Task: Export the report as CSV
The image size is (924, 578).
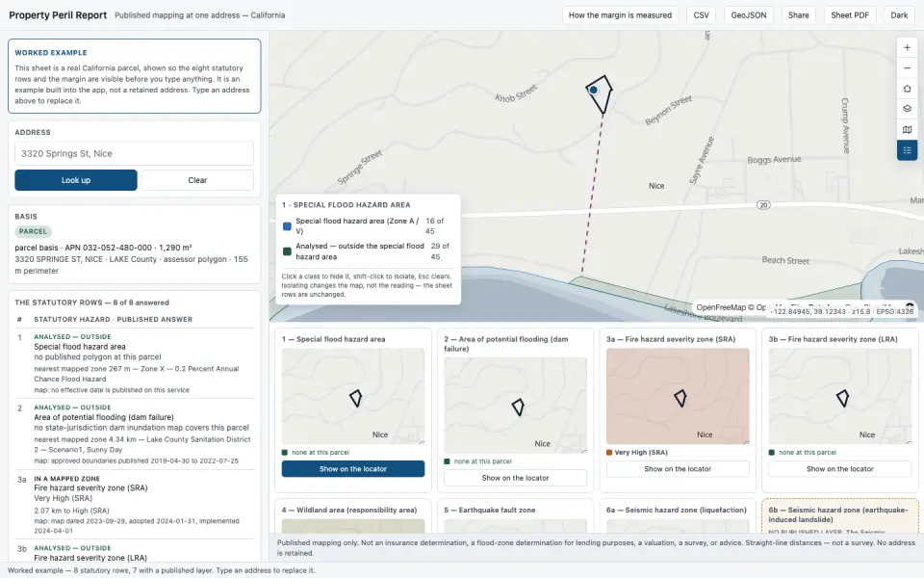Action: [x=702, y=15]
